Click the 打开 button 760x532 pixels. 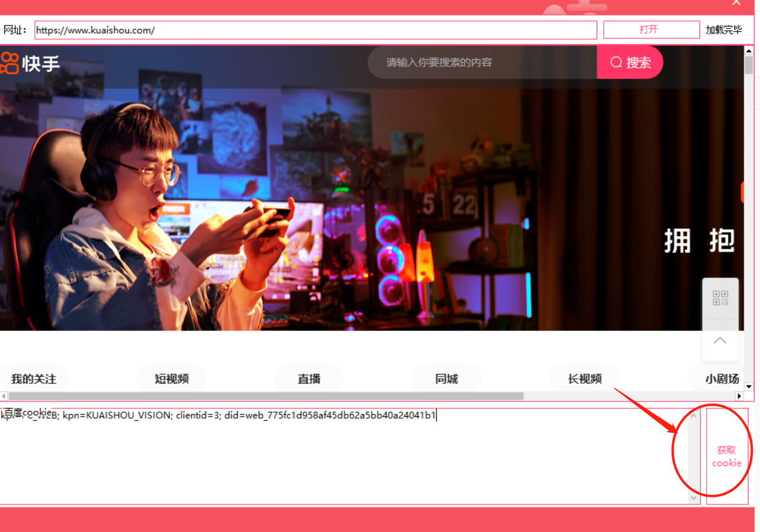[x=652, y=30]
